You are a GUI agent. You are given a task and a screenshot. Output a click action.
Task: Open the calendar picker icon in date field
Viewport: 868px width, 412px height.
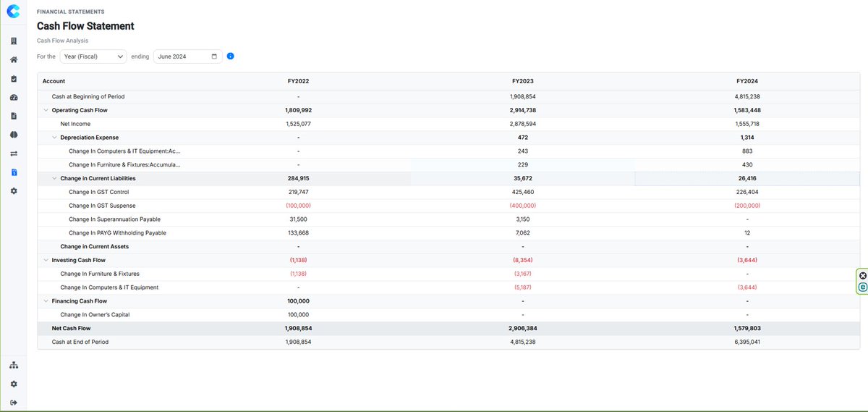[214, 56]
